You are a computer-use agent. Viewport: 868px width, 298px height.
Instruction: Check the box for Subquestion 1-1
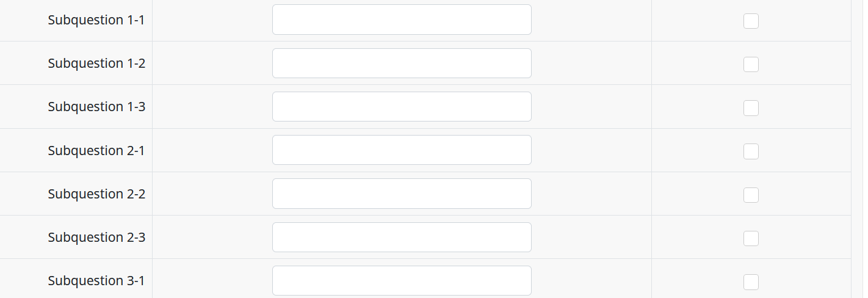(751, 21)
